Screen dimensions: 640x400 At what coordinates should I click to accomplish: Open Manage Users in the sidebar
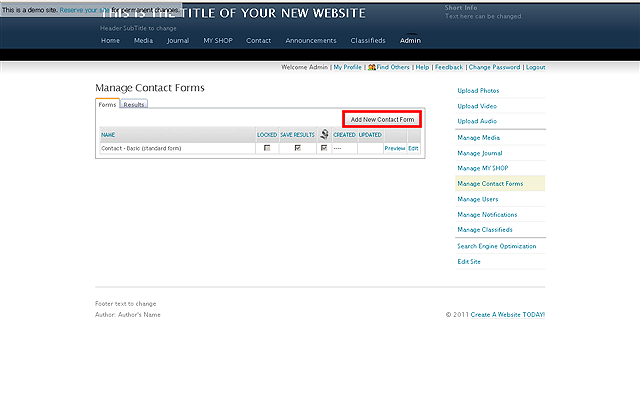(x=478, y=199)
